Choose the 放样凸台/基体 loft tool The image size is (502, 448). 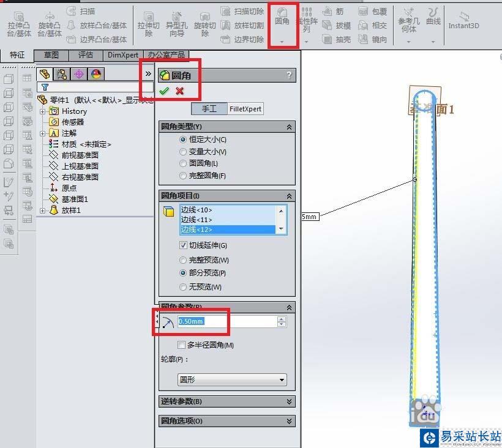97,25
